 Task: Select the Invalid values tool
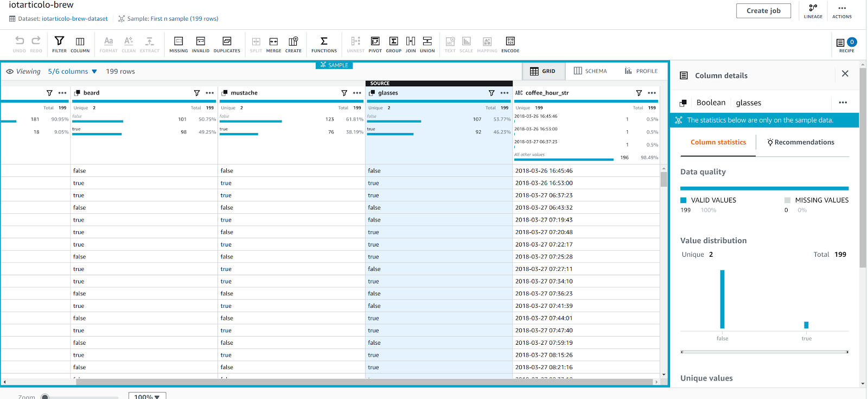200,45
